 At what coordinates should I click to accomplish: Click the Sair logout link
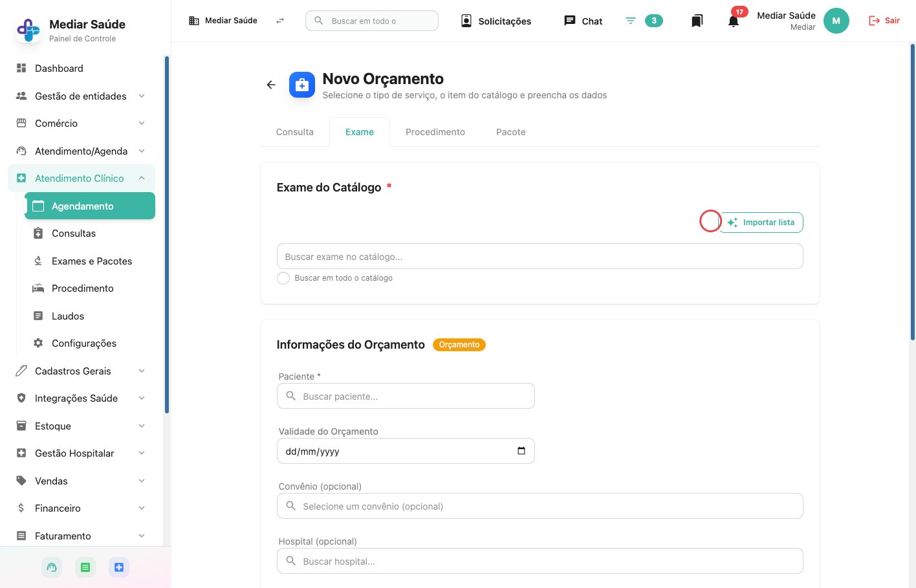coord(884,21)
